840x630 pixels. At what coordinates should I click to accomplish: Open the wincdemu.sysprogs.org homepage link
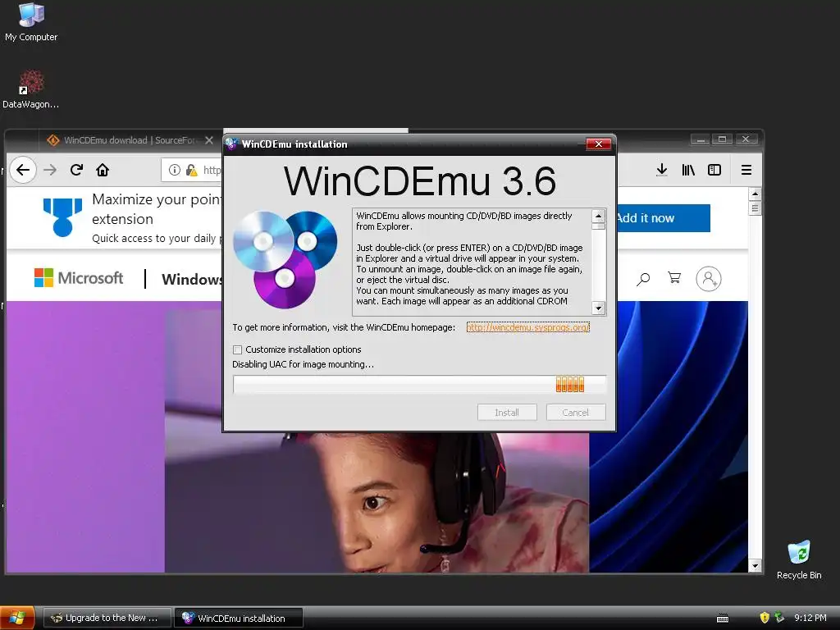[x=527, y=327]
